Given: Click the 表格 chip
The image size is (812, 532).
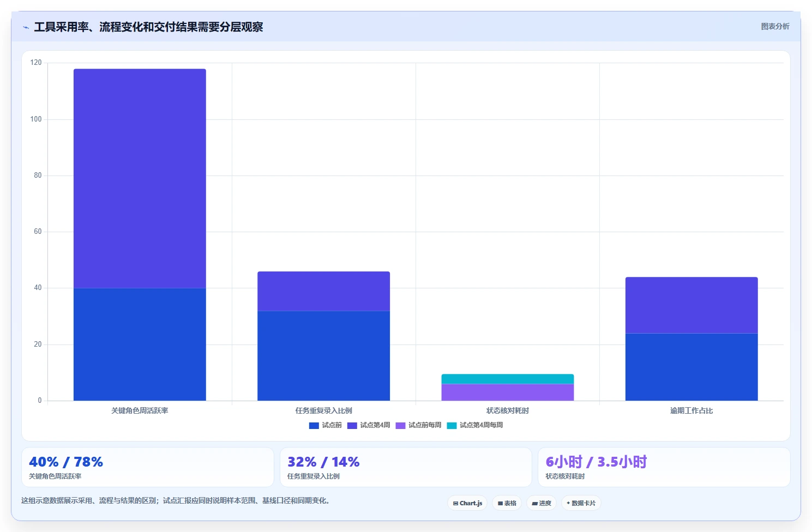Looking at the screenshot, I should (507, 503).
